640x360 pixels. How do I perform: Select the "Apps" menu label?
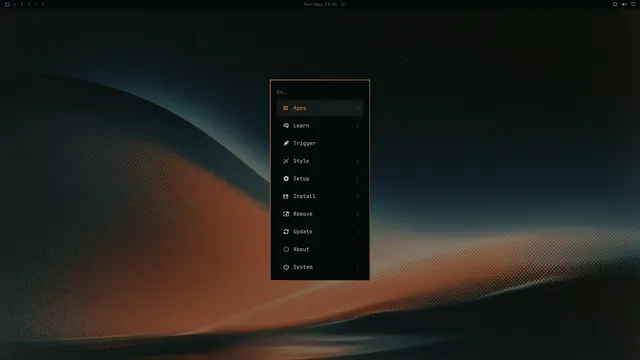click(x=300, y=108)
